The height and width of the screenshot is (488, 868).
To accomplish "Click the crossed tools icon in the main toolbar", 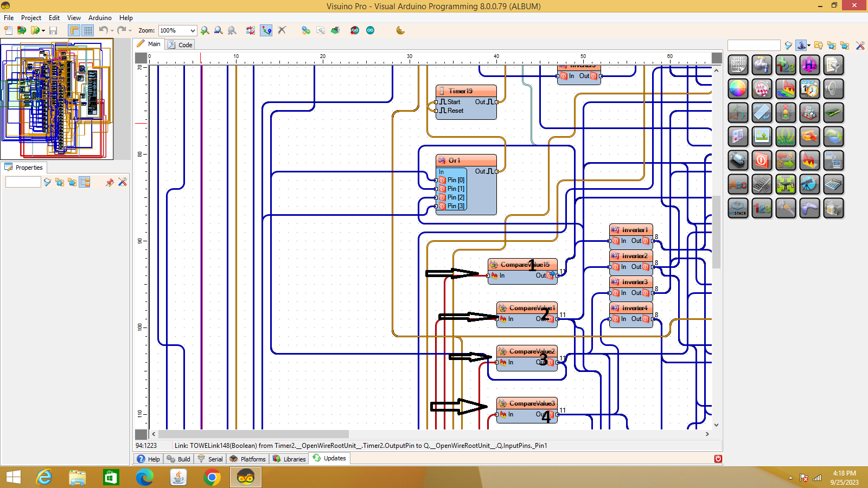I will (x=282, y=30).
